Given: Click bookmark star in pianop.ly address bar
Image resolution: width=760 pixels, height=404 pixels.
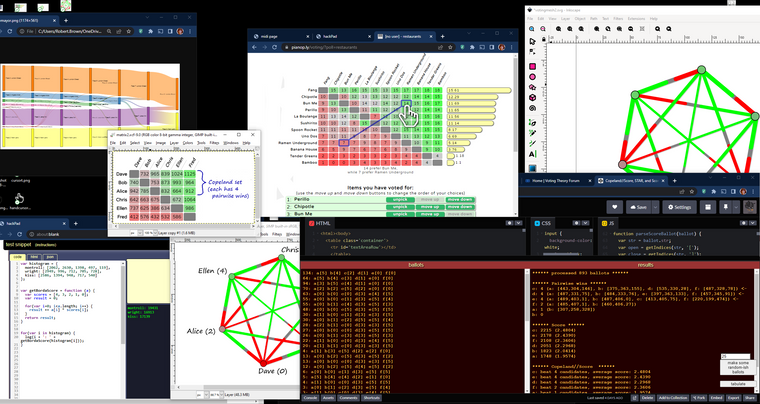Looking at the screenshot, I should [x=450, y=47].
